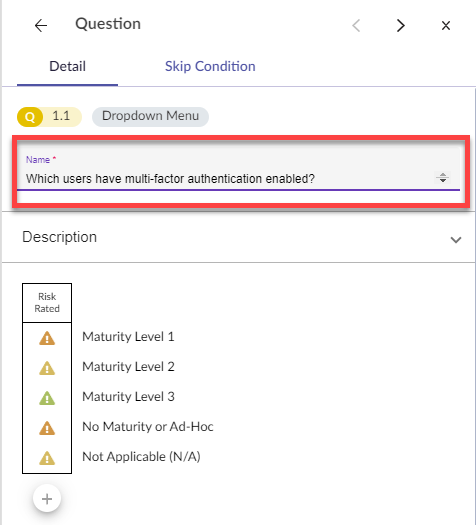Click the Name field resize stepper arrows
The width and height of the screenshot is (476, 525).
click(443, 178)
